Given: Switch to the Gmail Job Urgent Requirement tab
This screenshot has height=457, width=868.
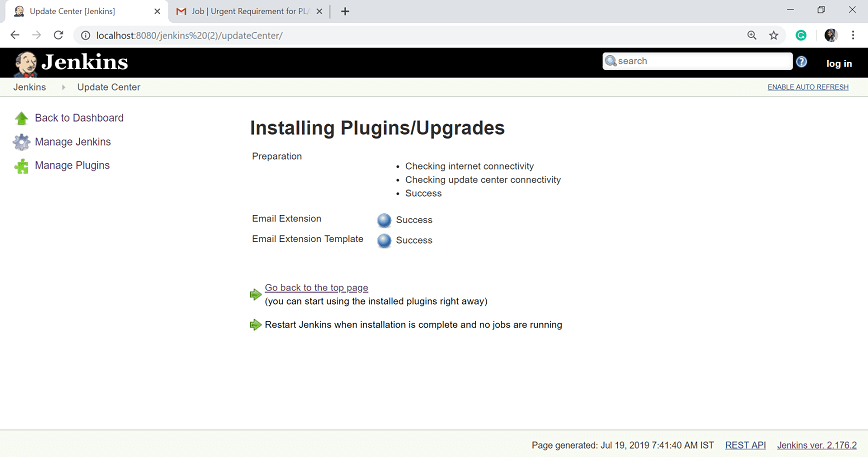Looking at the screenshot, I should [249, 11].
